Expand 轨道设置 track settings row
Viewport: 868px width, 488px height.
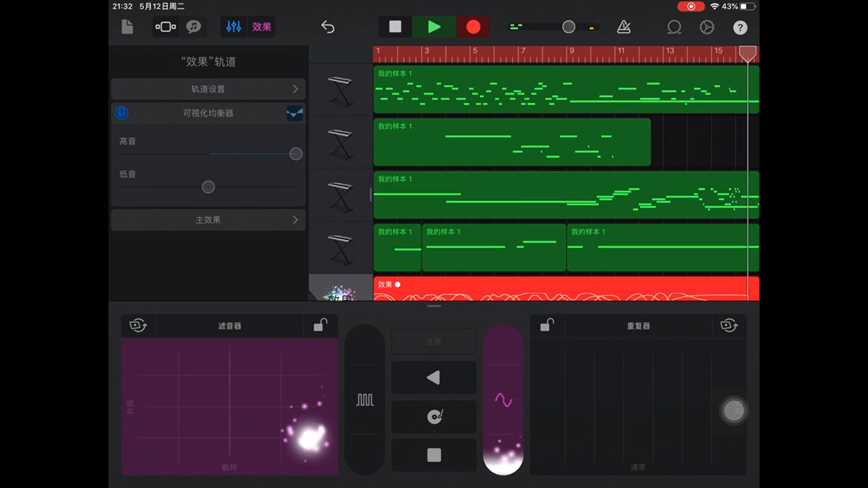pyautogui.click(x=208, y=89)
